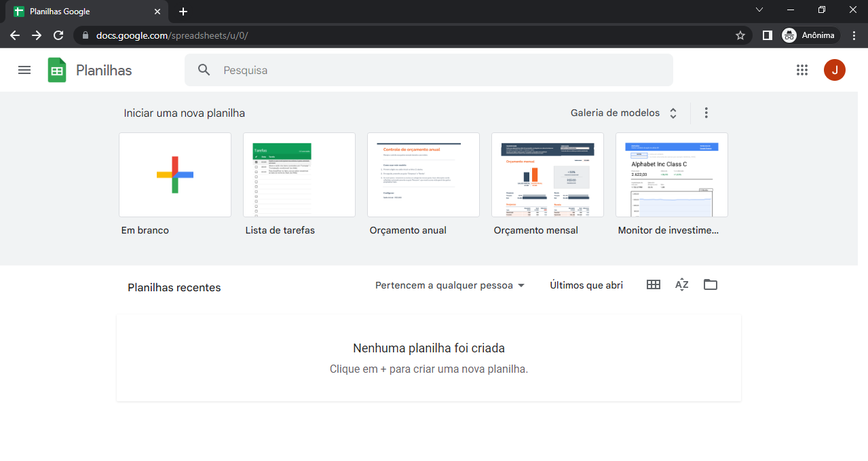
Task: Open the main hamburger menu
Action: (x=24, y=70)
